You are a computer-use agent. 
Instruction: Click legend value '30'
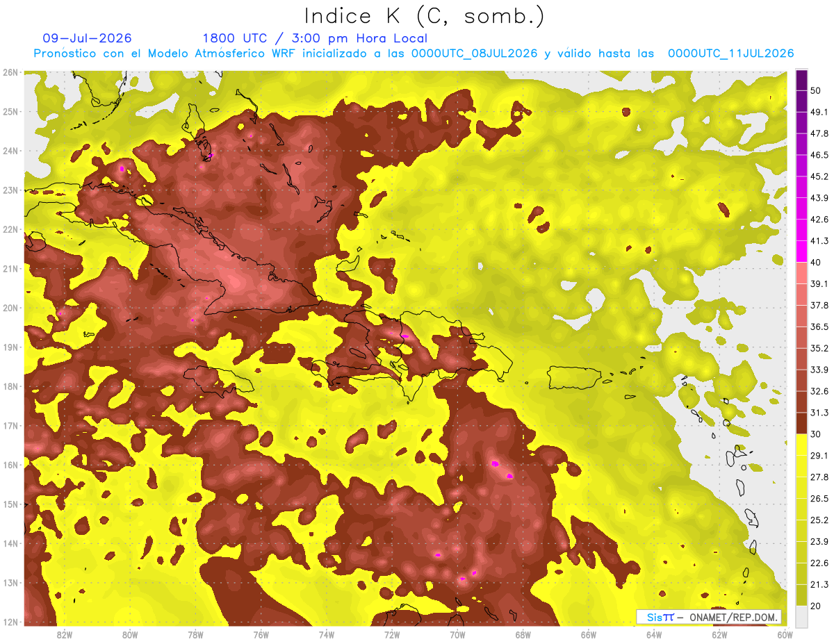(817, 434)
